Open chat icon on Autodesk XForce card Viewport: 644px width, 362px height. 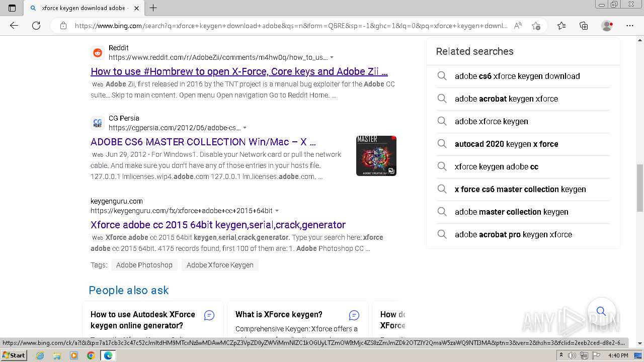click(209, 315)
